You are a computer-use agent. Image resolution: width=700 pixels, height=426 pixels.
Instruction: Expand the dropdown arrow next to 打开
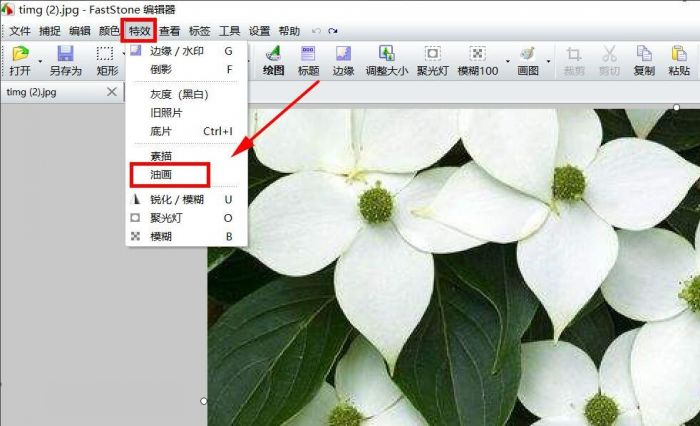(x=40, y=61)
